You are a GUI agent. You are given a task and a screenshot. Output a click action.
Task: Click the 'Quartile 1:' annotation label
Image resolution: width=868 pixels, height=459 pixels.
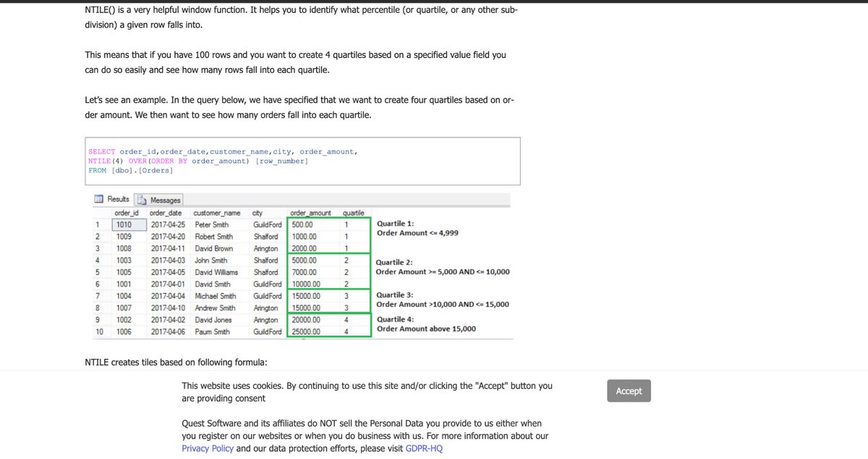click(396, 224)
